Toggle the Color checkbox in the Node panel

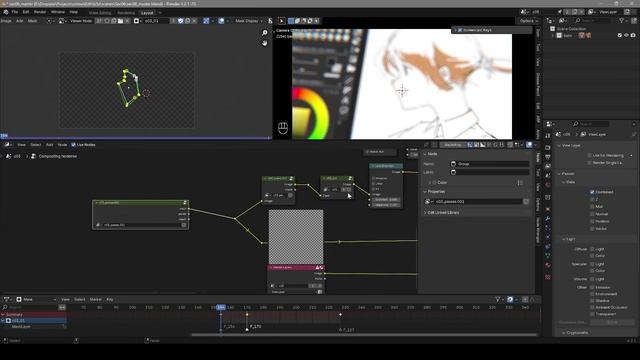434,183
